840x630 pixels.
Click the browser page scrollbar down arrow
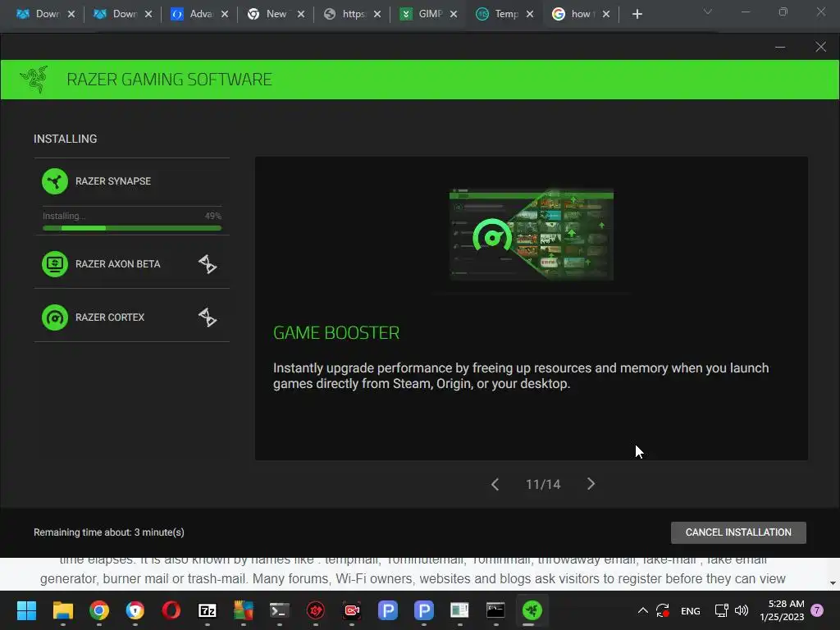(833, 583)
